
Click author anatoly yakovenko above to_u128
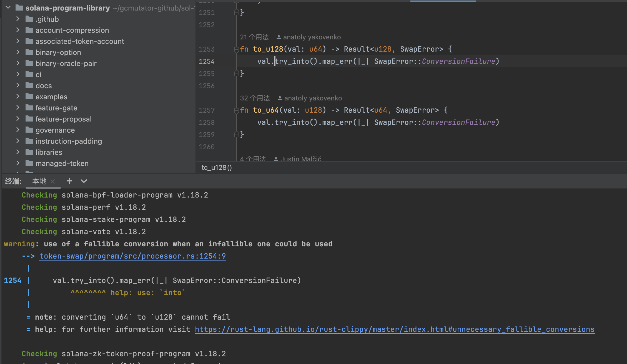[312, 37]
